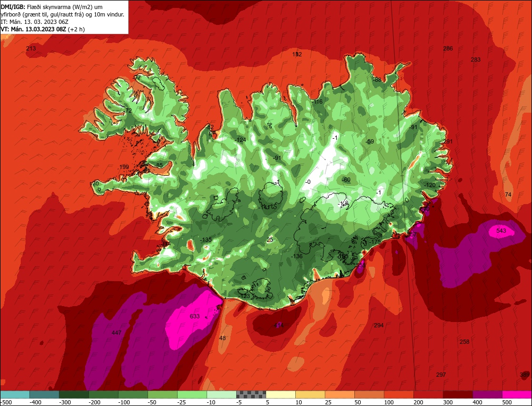Screen dimensions: 532x406
Task: Click the magenta legend swatch above 500
Action: pyautogui.click(x=517, y=394)
